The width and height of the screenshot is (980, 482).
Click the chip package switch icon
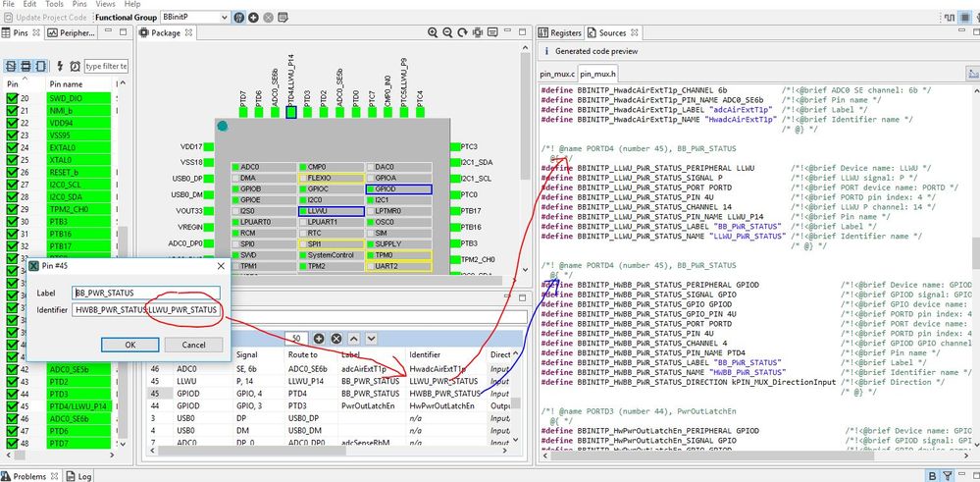click(478, 32)
